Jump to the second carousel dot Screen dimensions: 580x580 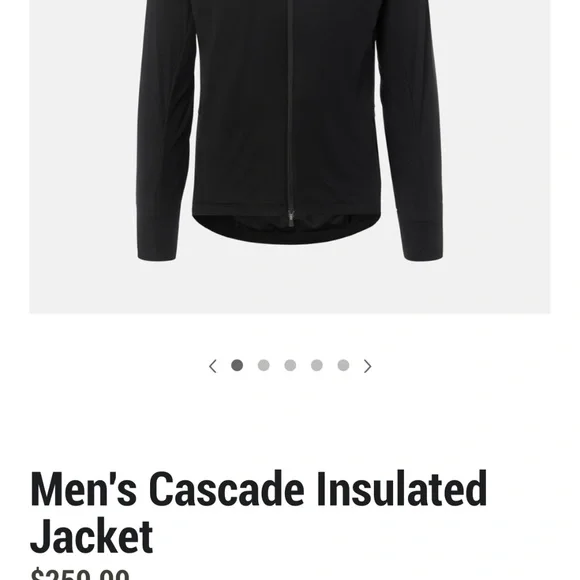point(264,365)
